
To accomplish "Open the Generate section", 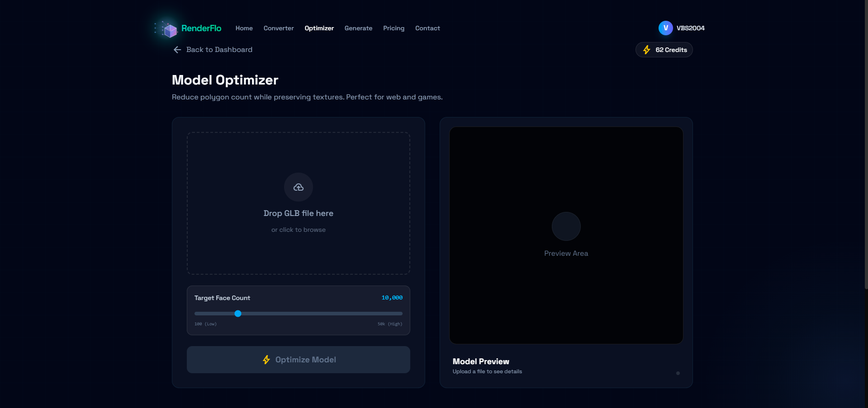I will tap(358, 28).
